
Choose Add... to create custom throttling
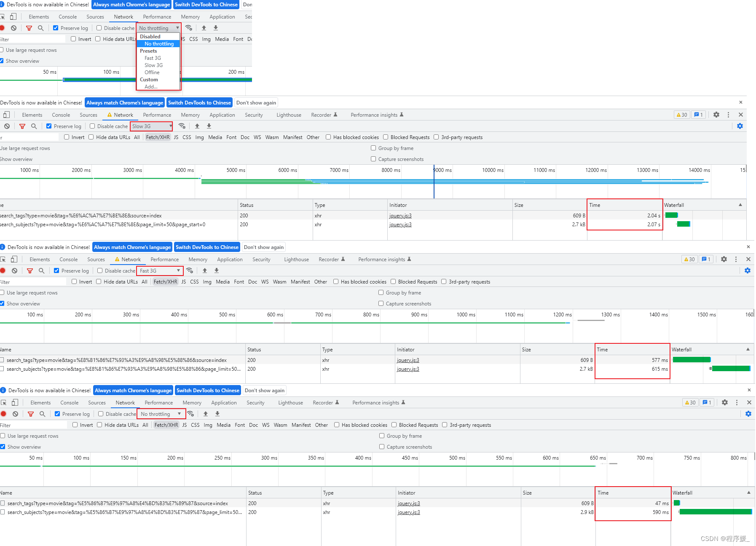[x=150, y=87]
